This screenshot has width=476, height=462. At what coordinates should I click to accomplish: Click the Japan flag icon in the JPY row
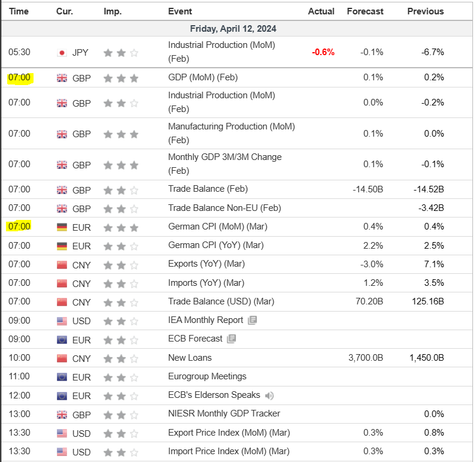(x=62, y=52)
